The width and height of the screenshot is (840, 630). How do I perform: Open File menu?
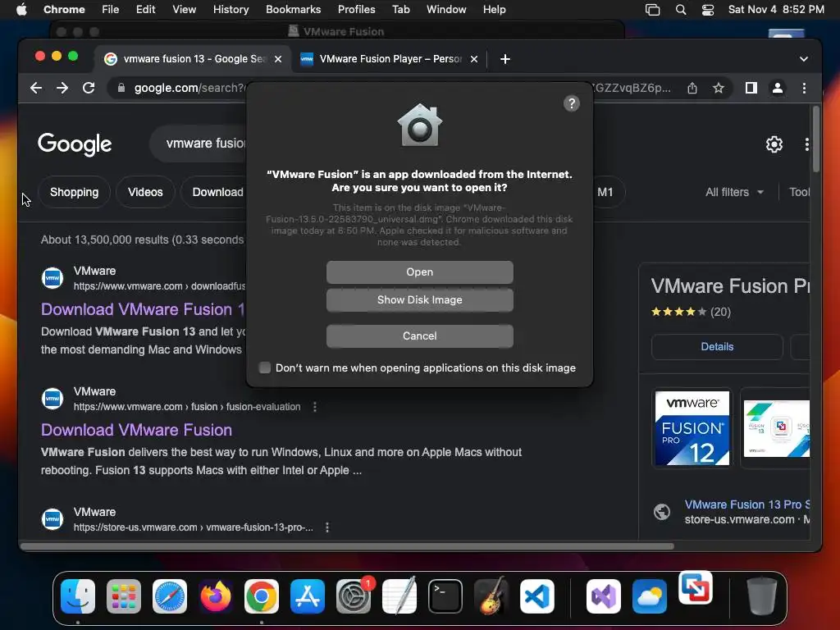click(111, 10)
